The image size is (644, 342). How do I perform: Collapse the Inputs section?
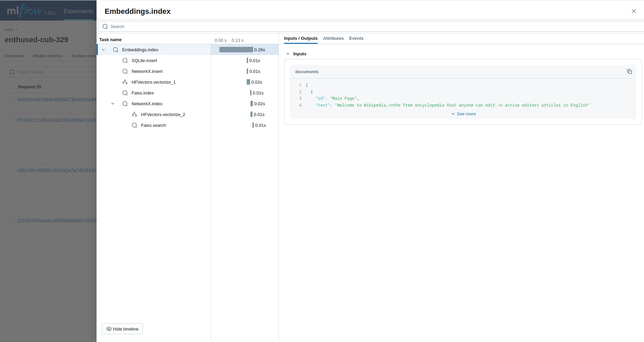[288, 54]
